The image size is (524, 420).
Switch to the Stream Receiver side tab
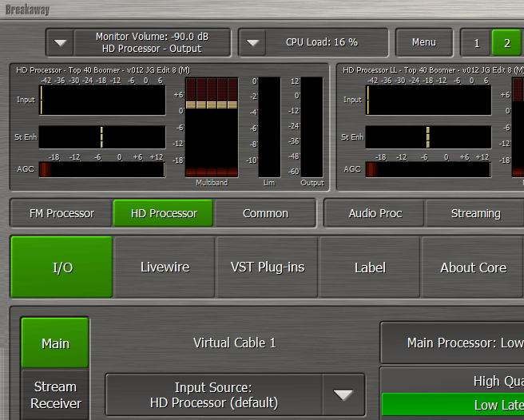coord(55,395)
